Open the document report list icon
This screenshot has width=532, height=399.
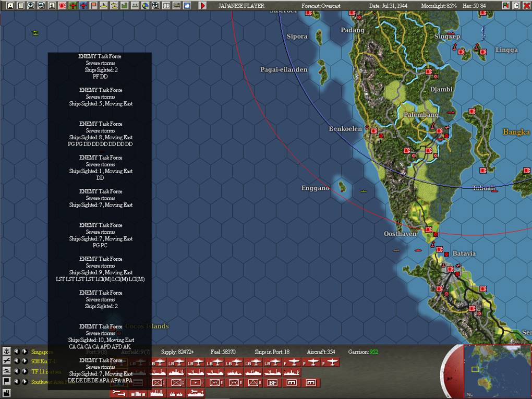[x=21, y=5]
